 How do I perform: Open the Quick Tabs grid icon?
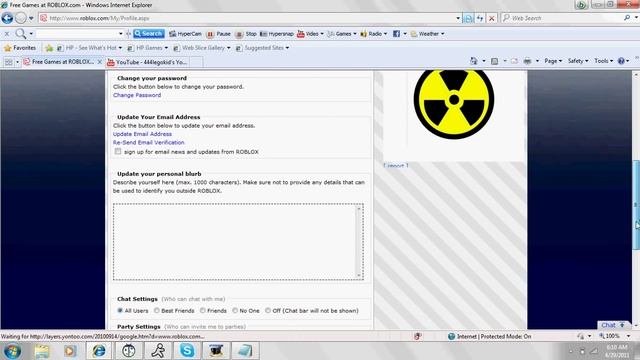click(x=9, y=62)
